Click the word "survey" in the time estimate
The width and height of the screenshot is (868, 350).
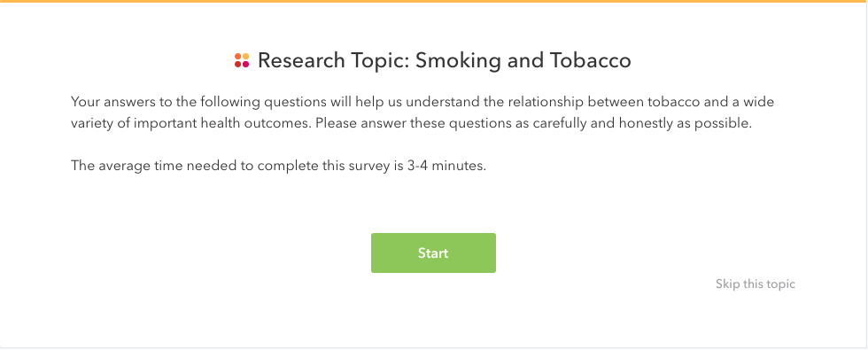pyautogui.click(x=368, y=166)
